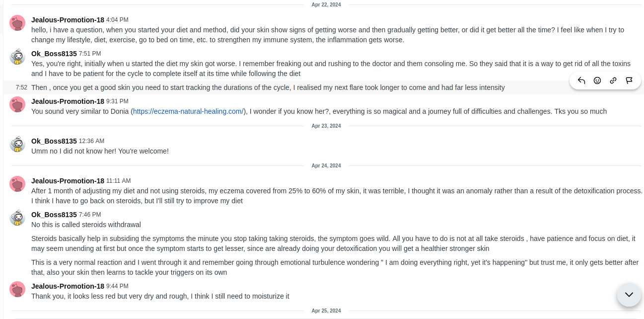
Task: Report the message with the flag icon
Action: (629, 80)
